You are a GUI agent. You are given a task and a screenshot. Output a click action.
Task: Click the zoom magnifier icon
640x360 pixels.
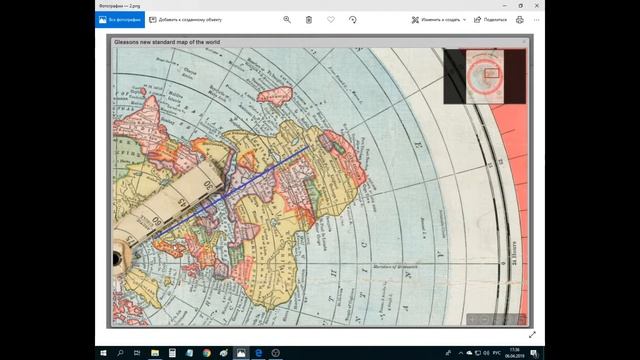287,20
